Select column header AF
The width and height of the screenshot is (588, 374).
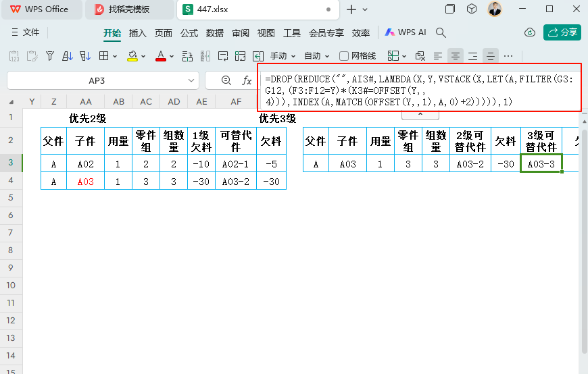(x=236, y=101)
